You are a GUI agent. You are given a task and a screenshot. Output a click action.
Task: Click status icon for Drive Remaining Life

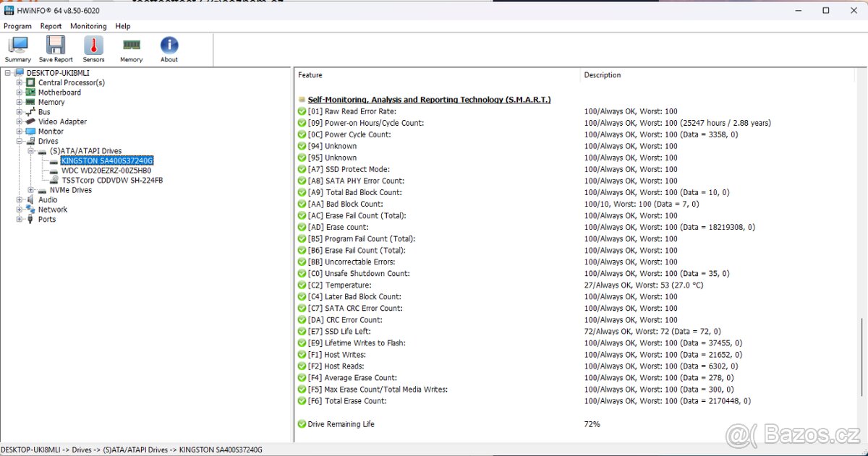pos(302,423)
